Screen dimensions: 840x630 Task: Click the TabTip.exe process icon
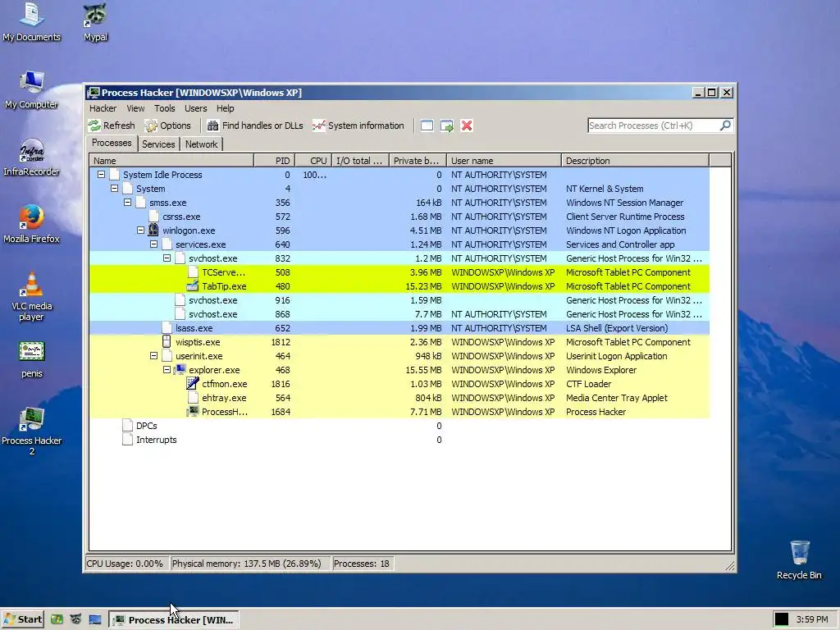[x=193, y=286]
